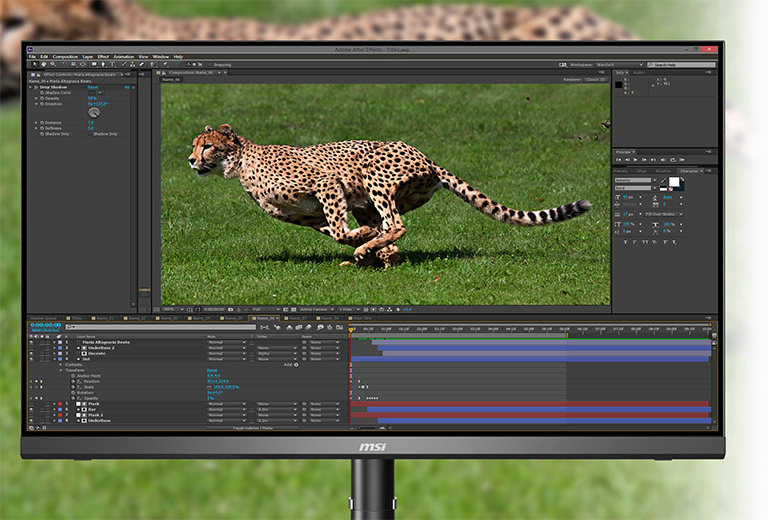Click Reset link for Drop Shadow
768x520 pixels.
pos(93,87)
